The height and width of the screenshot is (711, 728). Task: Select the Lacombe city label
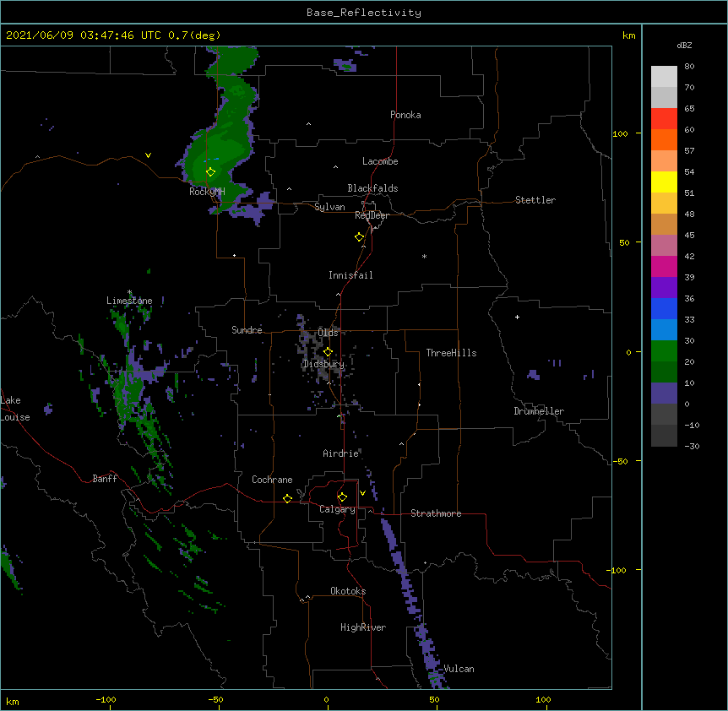tap(380, 161)
